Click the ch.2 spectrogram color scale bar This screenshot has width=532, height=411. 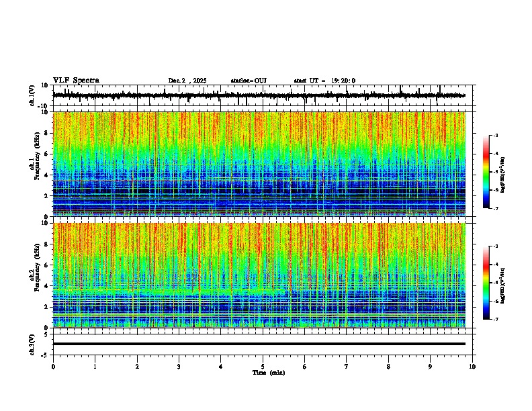(486, 283)
